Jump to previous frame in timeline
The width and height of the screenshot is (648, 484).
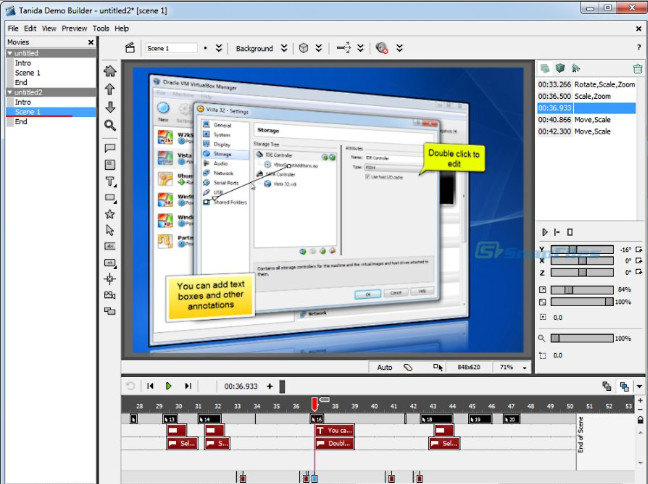pyautogui.click(x=150, y=386)
